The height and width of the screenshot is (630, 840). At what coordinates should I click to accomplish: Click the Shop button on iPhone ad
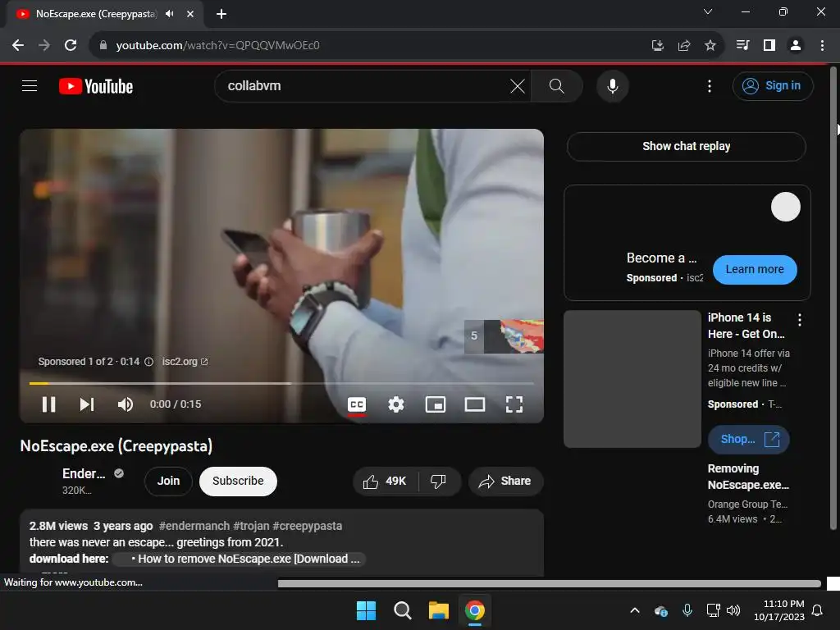749,440
